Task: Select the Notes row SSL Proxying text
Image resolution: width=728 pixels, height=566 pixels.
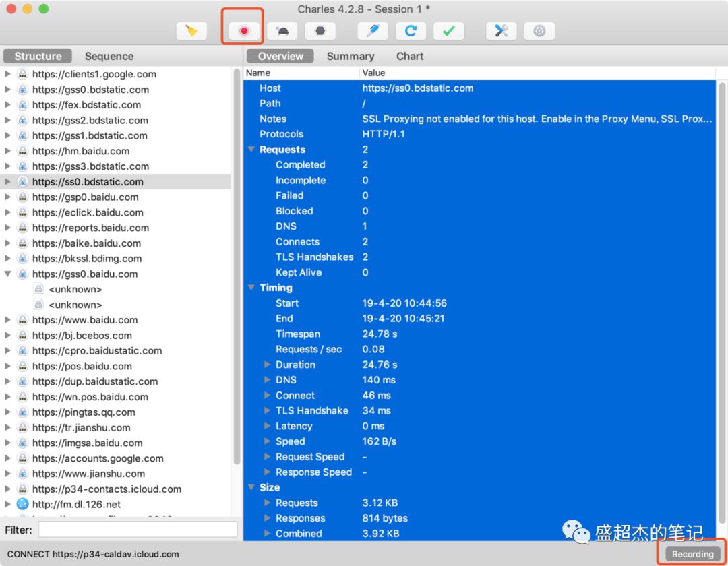Action: tap(537, 119)
